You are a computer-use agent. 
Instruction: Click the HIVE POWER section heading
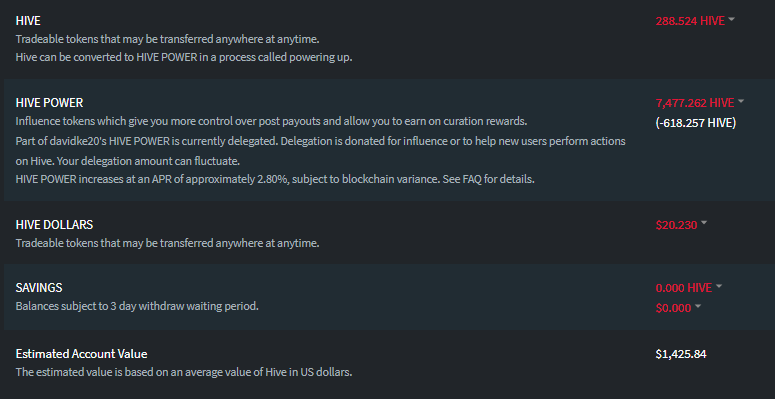point(49,103)
